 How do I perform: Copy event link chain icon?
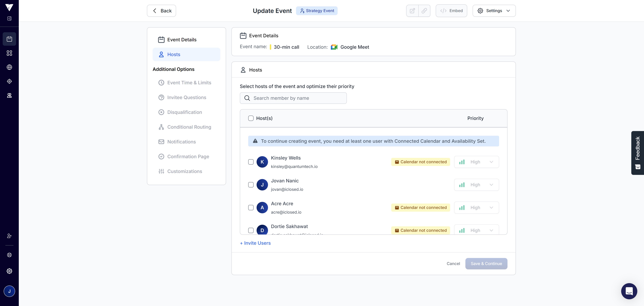point(424,11)
